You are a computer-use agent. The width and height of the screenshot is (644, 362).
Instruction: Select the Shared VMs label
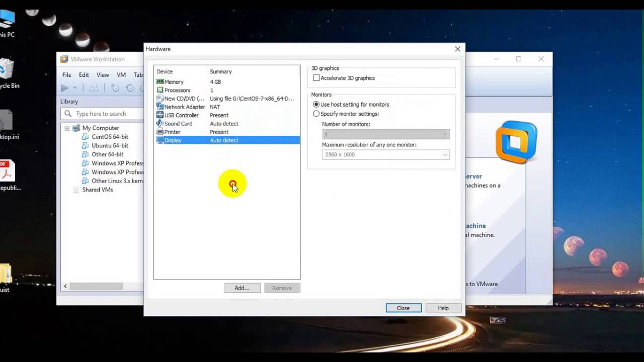98,190
